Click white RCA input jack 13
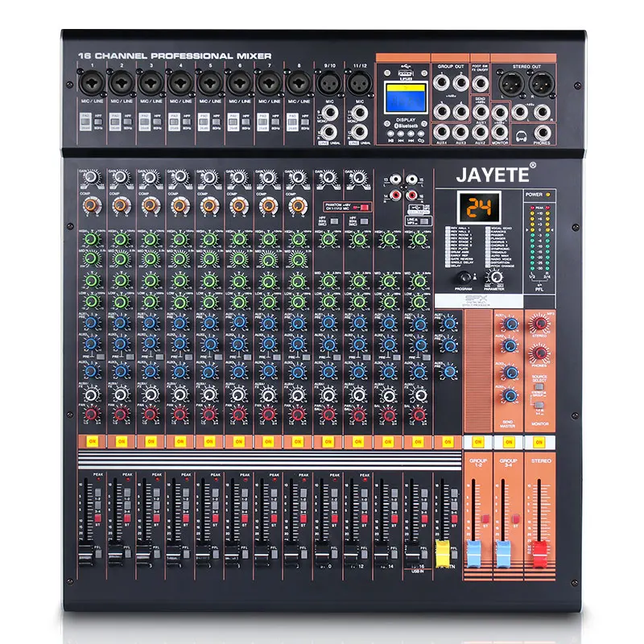 coord(395,180)
